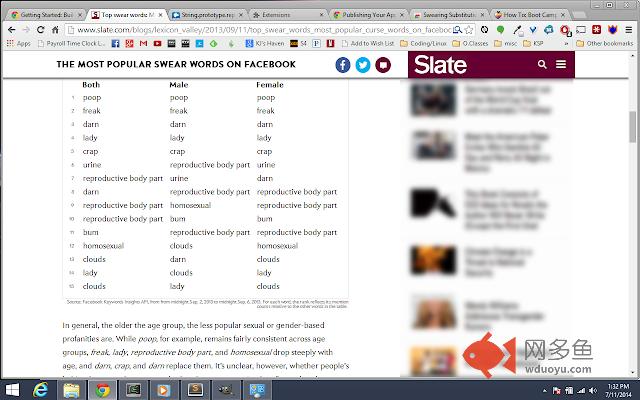
Task: Open the cast screen extension icon
Action: 581,30
